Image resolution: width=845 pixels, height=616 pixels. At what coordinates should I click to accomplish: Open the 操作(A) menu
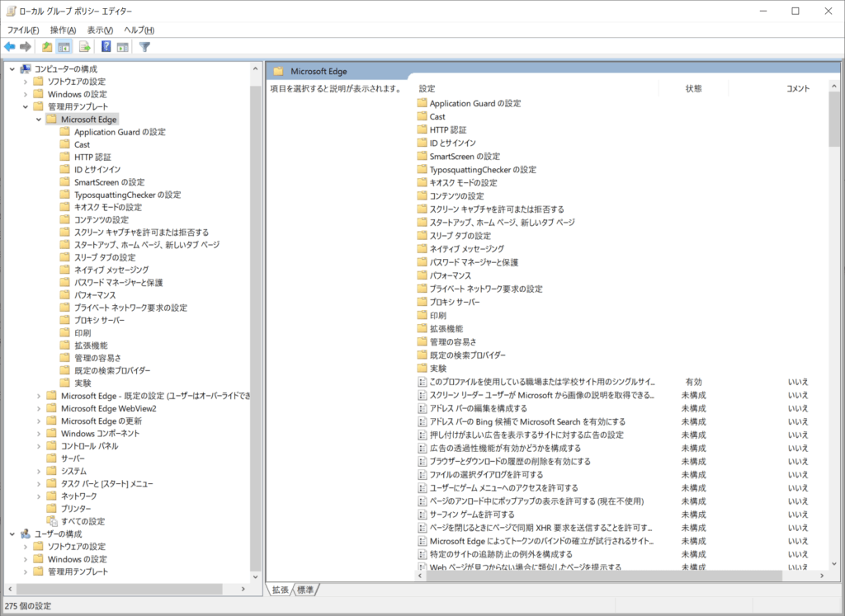[63, 31]
